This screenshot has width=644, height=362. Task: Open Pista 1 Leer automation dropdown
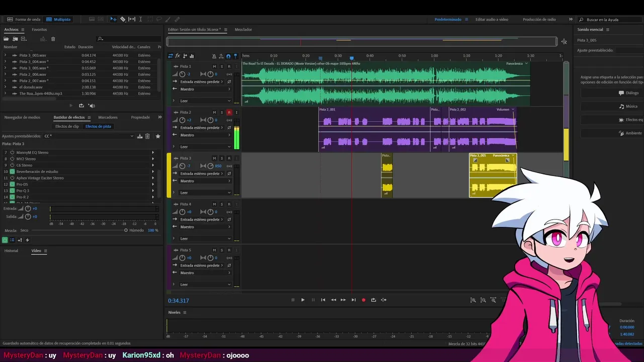point(205,101)
